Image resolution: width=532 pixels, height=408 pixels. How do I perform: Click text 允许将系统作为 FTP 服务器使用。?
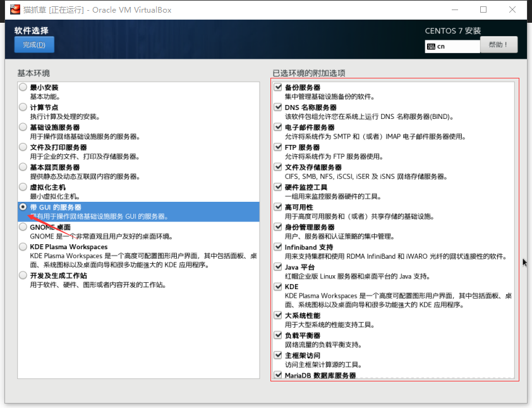coord(334,157)
